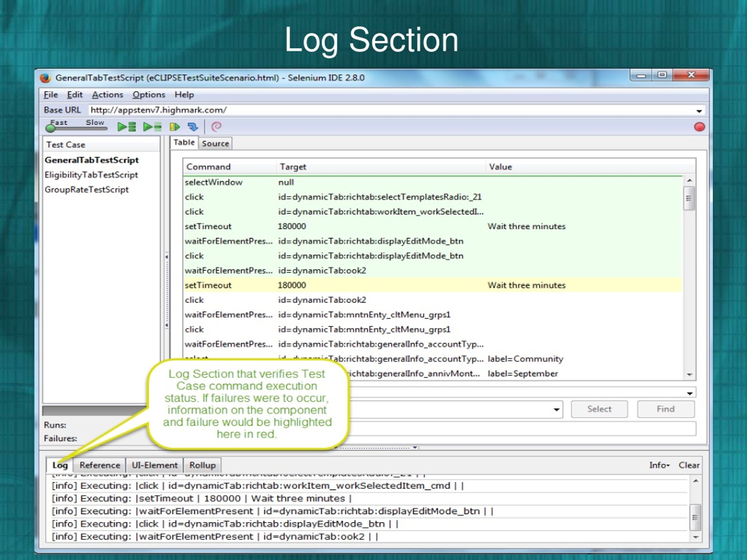Viewport: 747px width, 560px height.
Task: Select the selectWindow null row
Action: point(433,182)
